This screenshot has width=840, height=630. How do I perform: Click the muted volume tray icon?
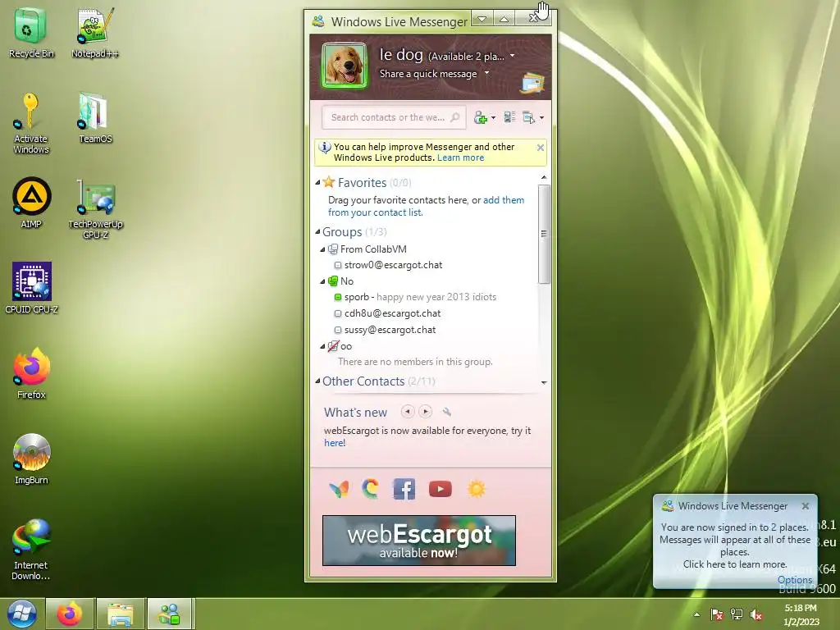(756, 614)
